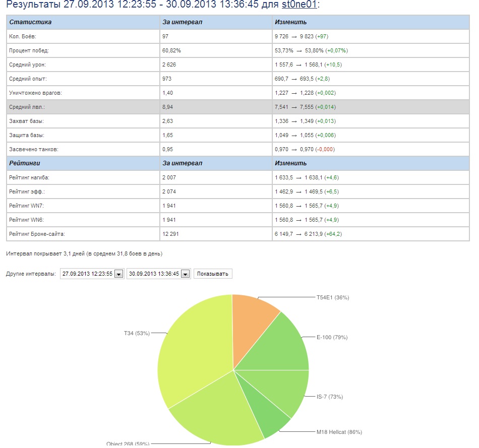479x448 pixels.
Task: Select the Уничтожено врагов row label
Action: tap(35, 93)
